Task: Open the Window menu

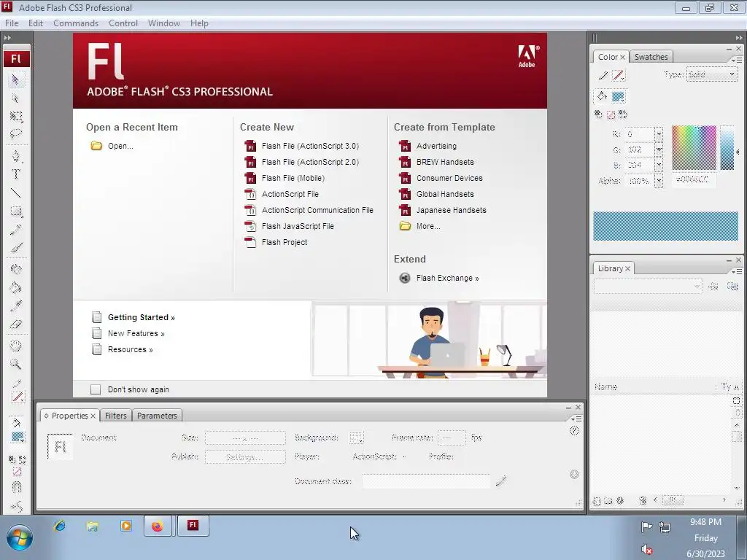Action: [x=164, y=23]
